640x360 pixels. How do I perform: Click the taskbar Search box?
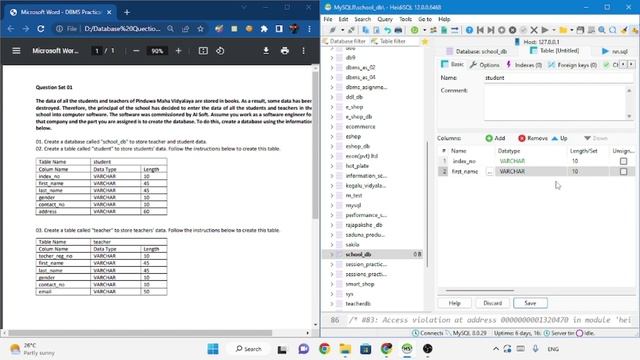click(x=249, y=349)
